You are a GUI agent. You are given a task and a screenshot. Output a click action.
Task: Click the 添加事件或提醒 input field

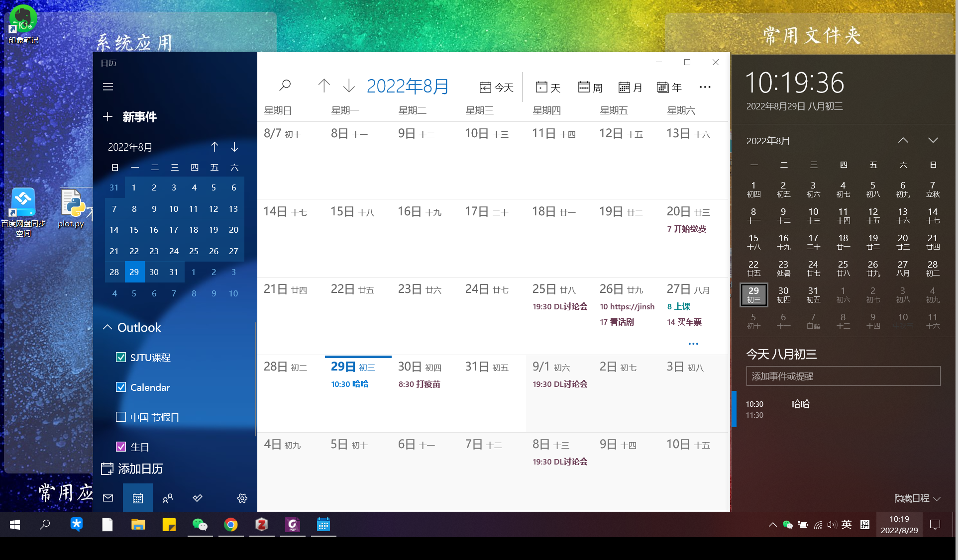[x=843, y=376]
